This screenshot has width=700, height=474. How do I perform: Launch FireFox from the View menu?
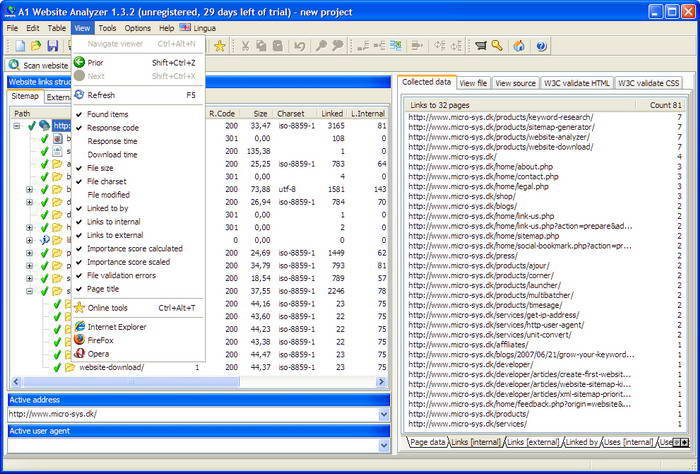click(x=100, y=340)
